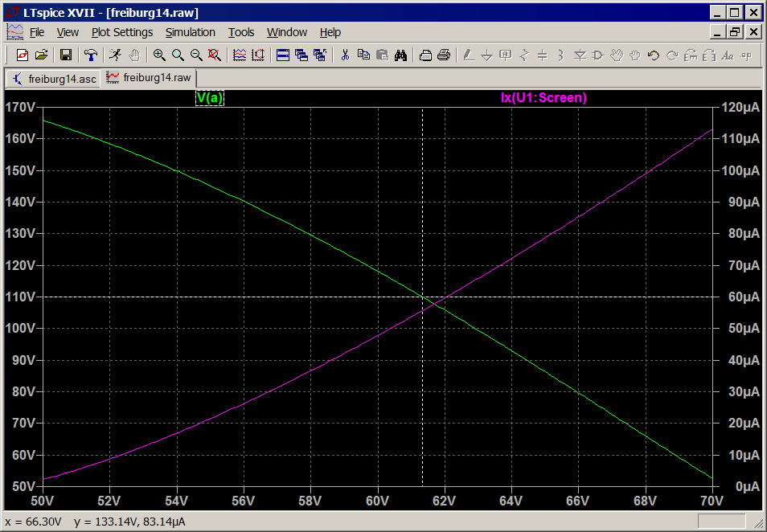Open the Tools menu
This screenshot has height=532, width=767.
click(241, 32)
